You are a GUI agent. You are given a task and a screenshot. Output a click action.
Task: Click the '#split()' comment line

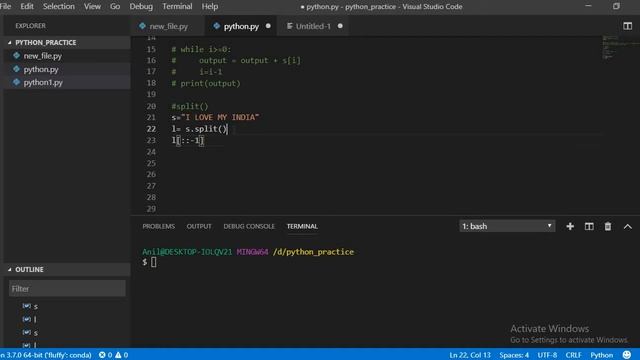coord(190,106)
